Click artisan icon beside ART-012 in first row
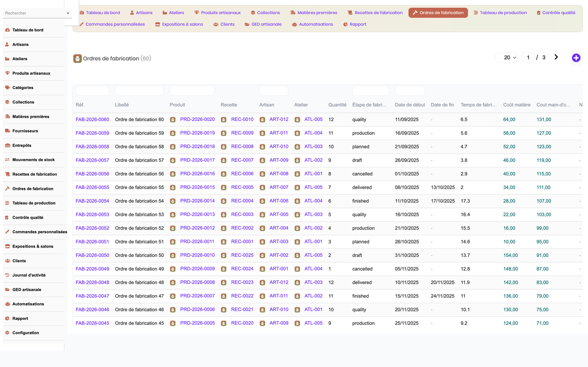The height and width of the screenshot is (367, 588). tap(262, 119)
